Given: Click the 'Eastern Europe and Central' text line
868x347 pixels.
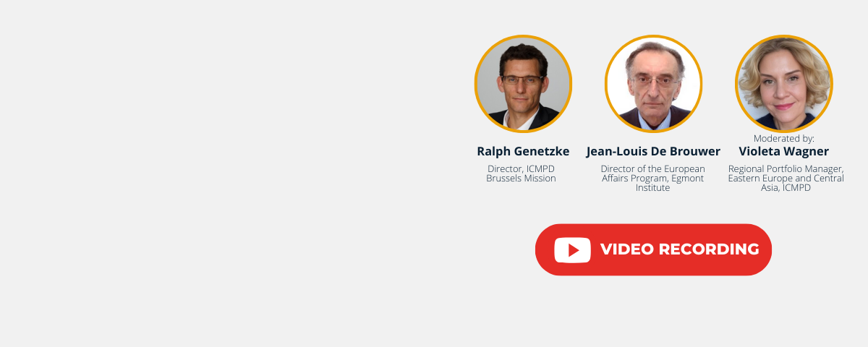Looking at the screenshot, I should tap(786, 178).
